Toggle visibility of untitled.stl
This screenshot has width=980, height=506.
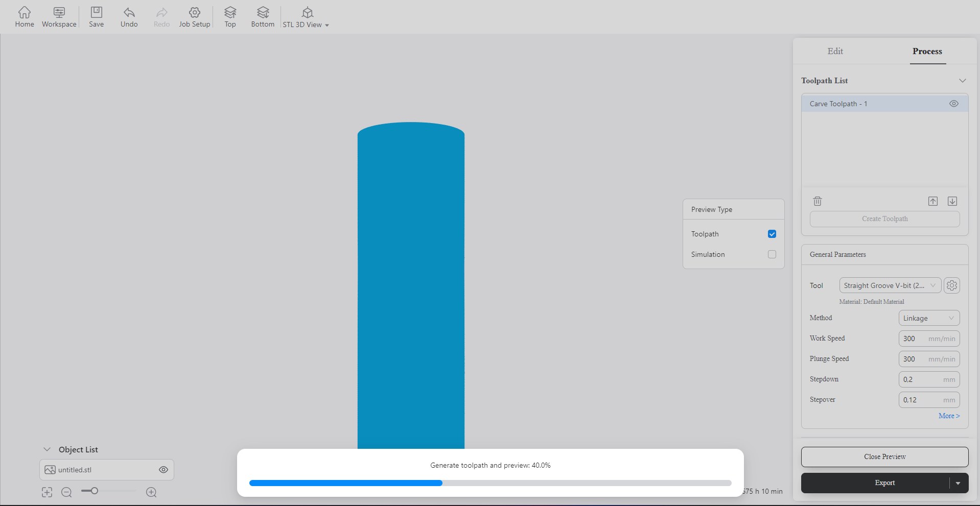click(x=164, y=470)
